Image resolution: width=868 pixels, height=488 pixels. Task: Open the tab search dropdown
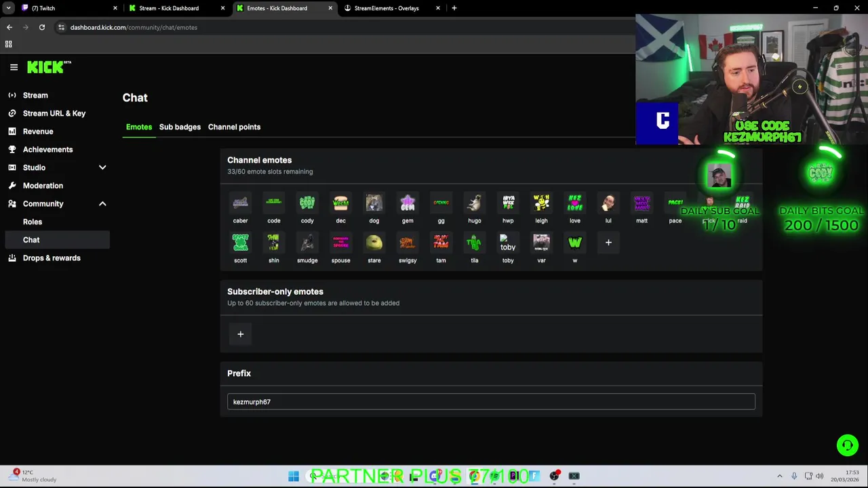pos(8,8)
